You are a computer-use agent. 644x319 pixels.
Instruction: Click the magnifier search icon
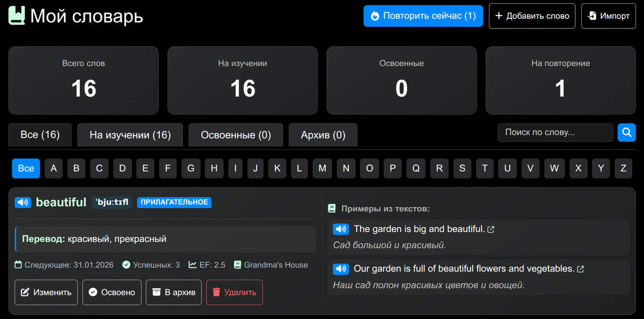(626, 132)
